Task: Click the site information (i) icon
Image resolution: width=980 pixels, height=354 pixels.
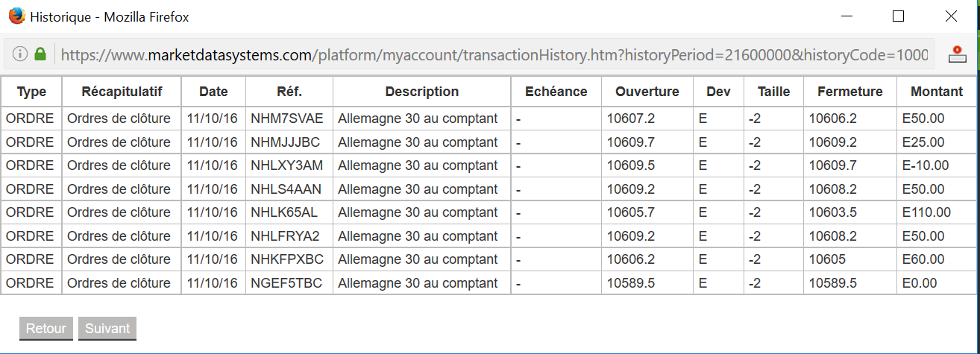Action: pos(20,54)
